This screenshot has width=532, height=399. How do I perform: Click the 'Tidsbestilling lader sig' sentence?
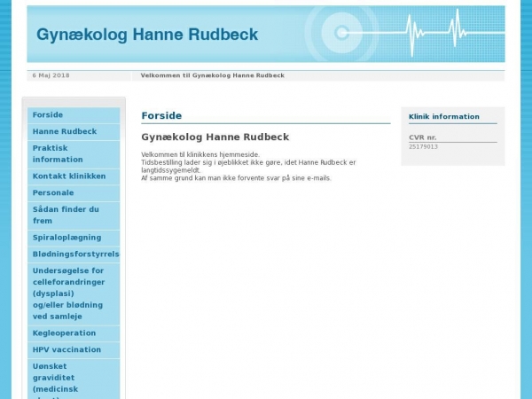(248, 167)
